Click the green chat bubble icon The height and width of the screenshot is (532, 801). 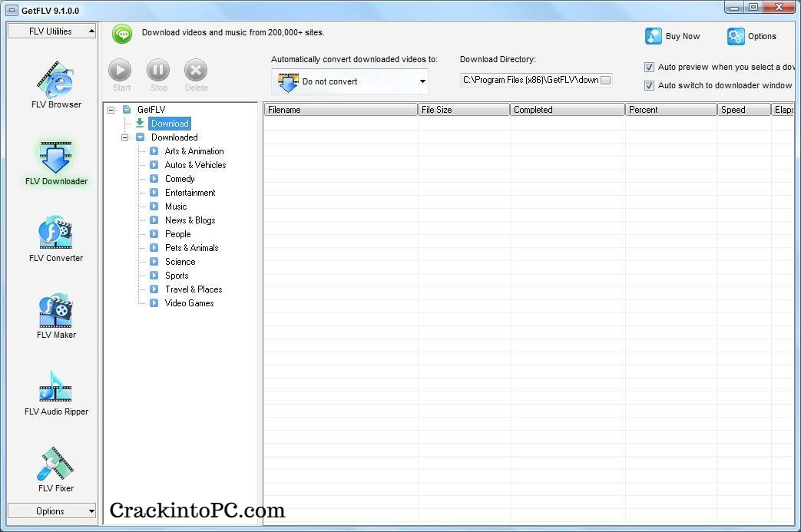click(121, 35)
